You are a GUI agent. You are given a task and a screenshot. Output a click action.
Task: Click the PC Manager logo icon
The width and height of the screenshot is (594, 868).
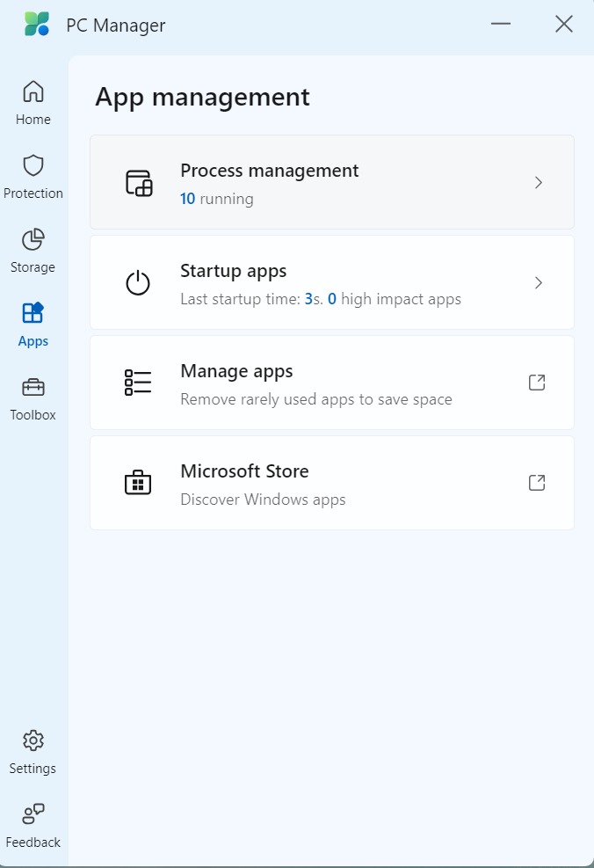tap(37, 24)
